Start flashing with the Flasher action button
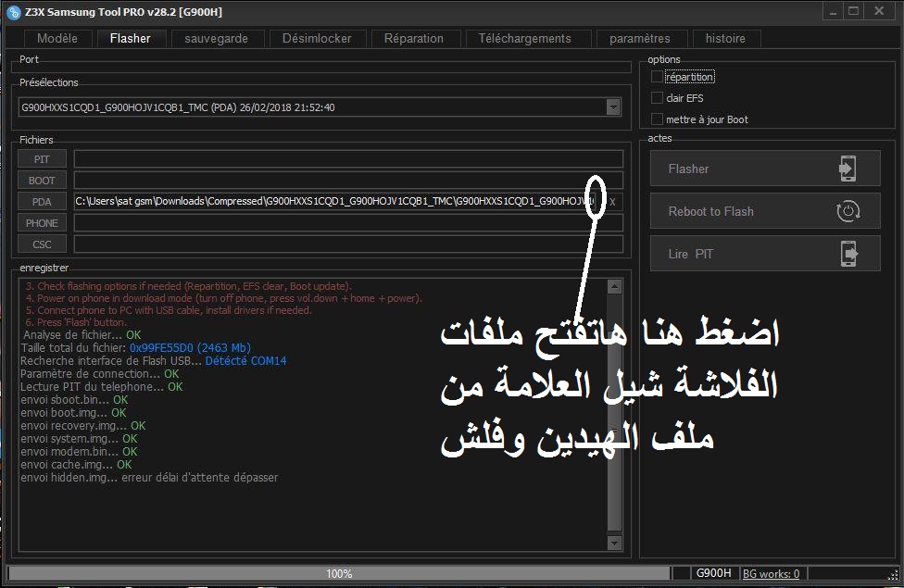Image resolution: width=904 pixels, height=588 pixels. pyautogui.click(x=765, y=169)
